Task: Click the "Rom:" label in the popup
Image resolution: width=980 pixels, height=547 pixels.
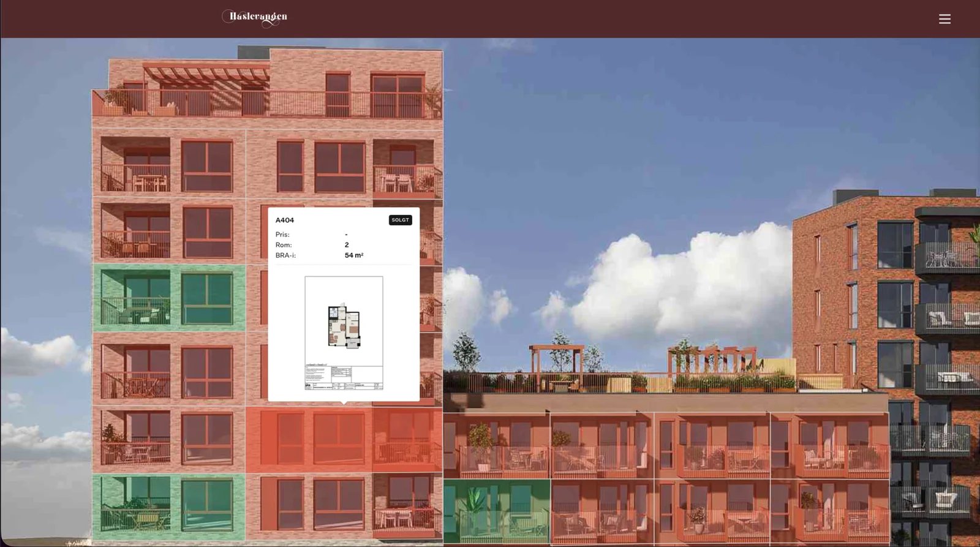Action: point(284,245)
